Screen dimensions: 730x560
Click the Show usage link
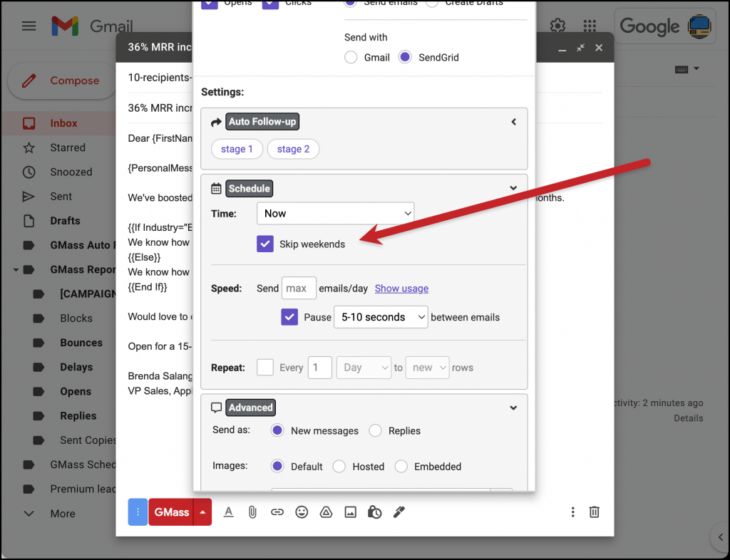pyautogui.click(x=401, y=288)
